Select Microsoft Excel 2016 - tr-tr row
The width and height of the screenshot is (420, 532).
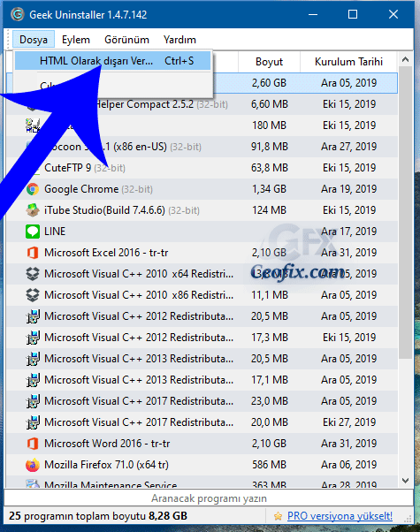202,253
